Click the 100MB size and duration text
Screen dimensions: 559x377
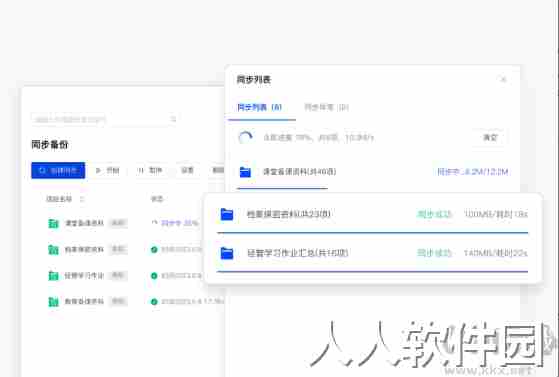click(x=496, y=214)
